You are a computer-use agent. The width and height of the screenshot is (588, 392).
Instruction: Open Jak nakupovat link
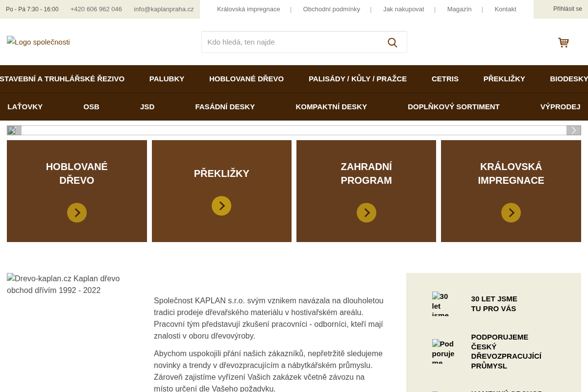[404, 9]
